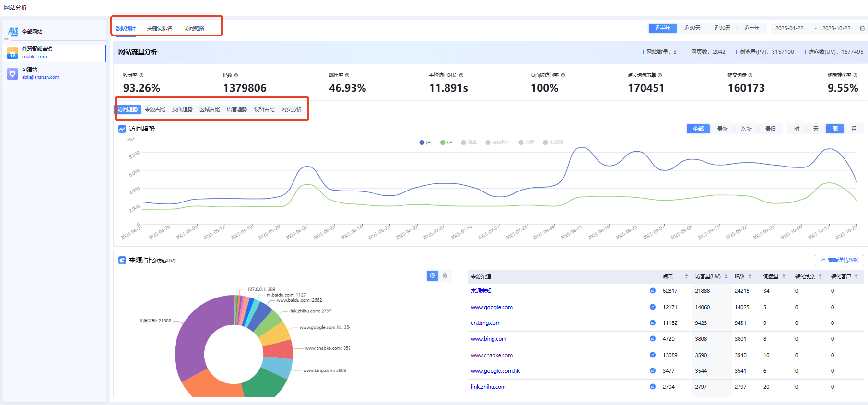Open the calendar icon in date range
Screen dimensions: 868x405
(862, 28)
